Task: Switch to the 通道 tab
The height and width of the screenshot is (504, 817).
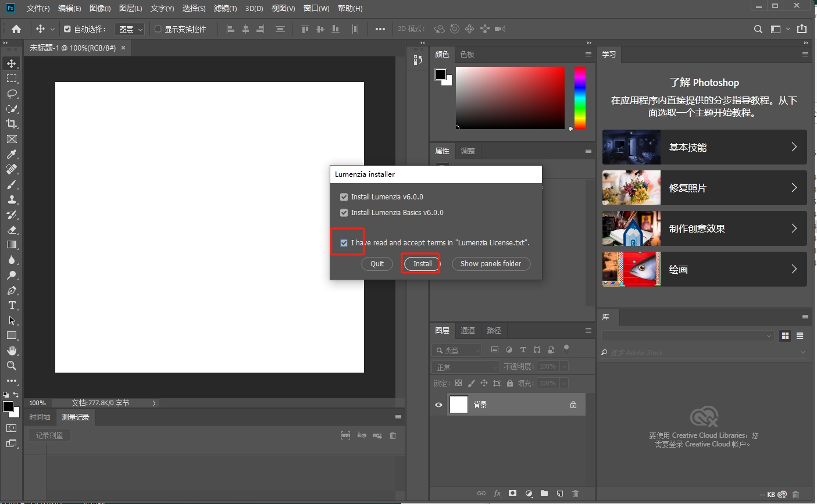Action: pyautogui.click(x=468, y=330)
